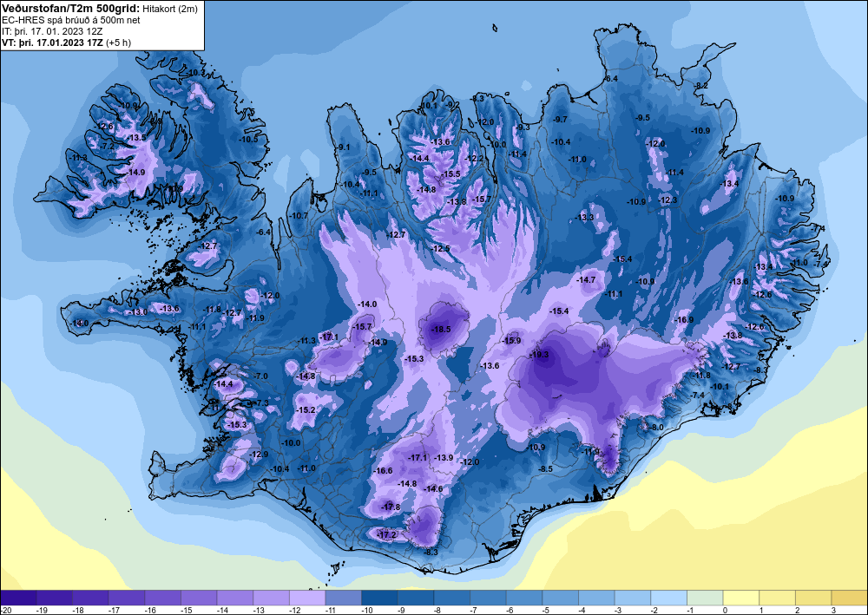Screen dimensions: 868x615
Task: Click the legend swatch above the -10 label
Action: [380, 598]
